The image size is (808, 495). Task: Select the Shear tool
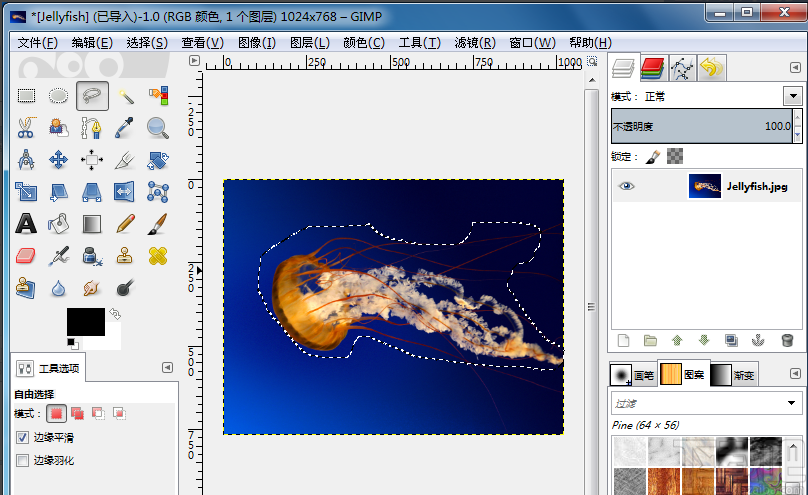click(x=58, y=192)
